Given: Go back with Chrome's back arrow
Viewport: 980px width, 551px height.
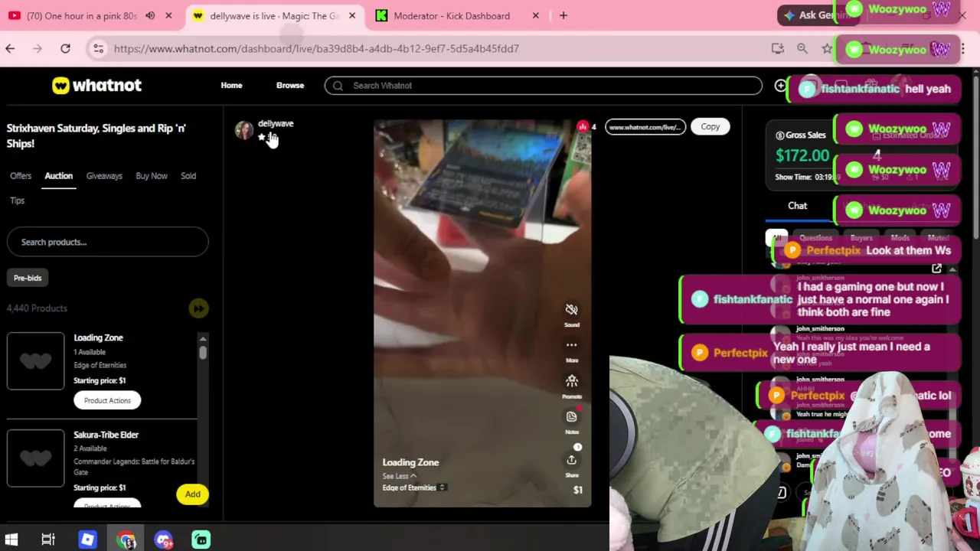Looking at the screenshot, I should point(10,49).
